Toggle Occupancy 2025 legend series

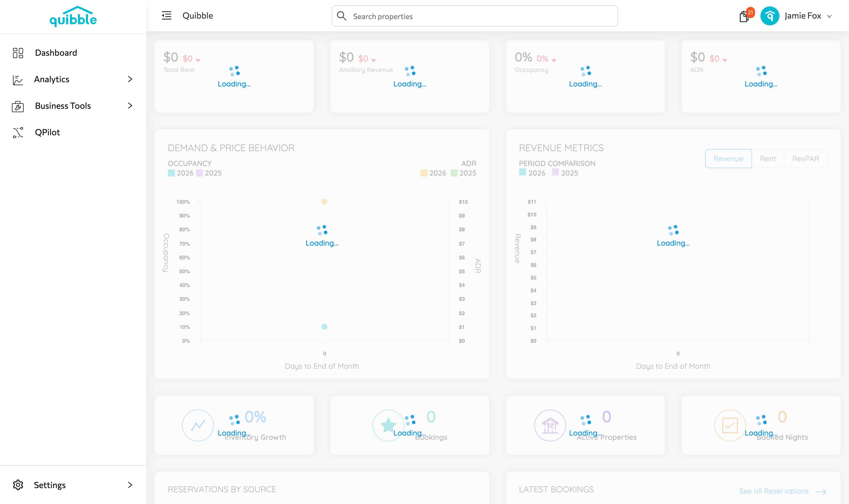[209, 173]
